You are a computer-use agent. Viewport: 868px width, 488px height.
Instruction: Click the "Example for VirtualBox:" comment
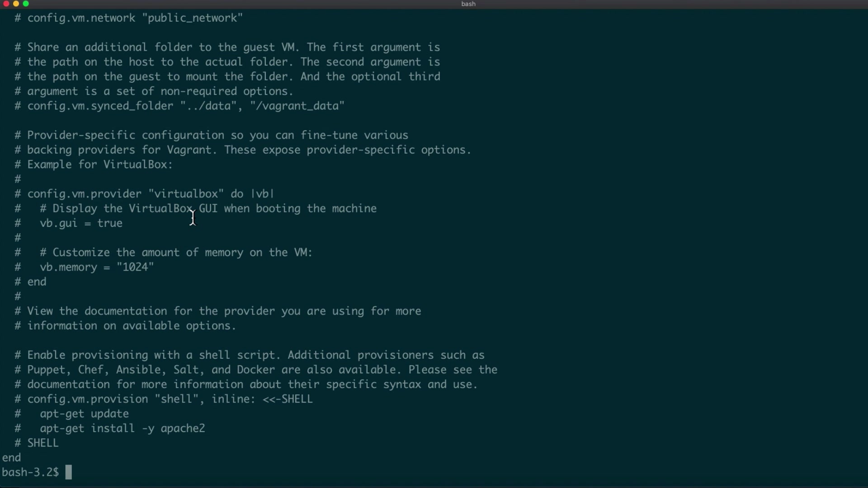click(x=100, y=164)
